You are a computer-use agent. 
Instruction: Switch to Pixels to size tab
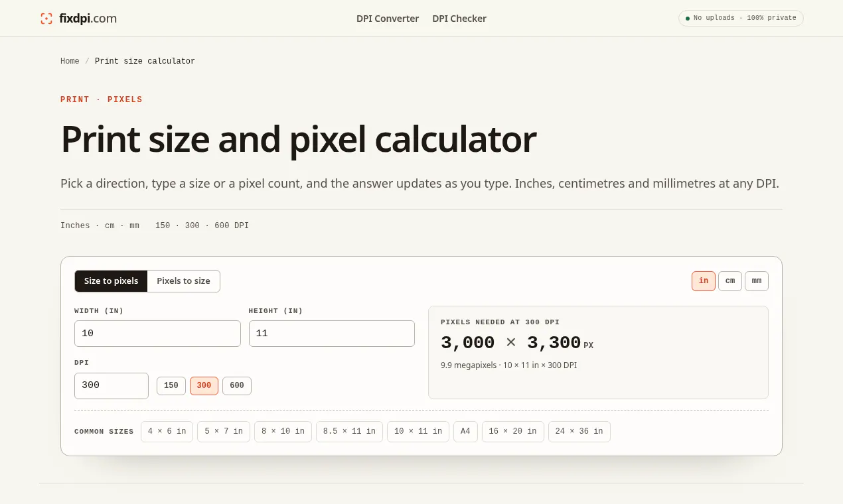click(x=183, y=281)
